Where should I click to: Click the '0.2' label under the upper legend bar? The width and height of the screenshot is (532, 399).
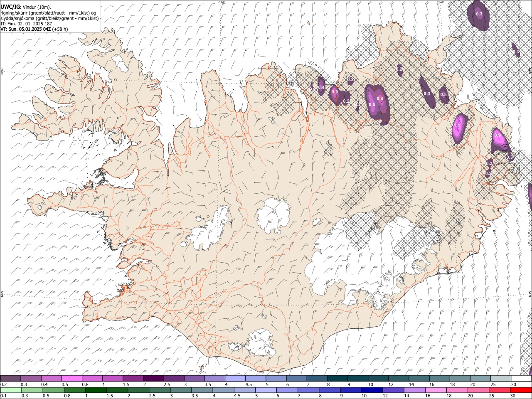(4, 384)
